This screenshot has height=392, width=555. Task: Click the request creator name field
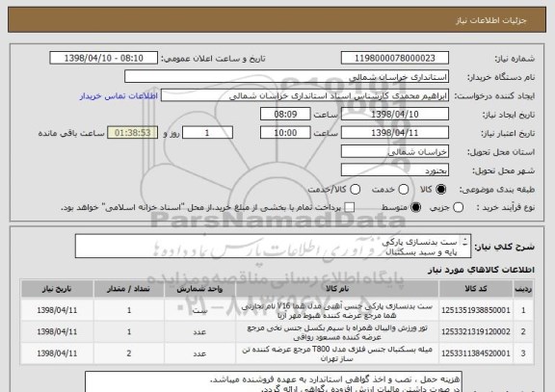point(304,95)
